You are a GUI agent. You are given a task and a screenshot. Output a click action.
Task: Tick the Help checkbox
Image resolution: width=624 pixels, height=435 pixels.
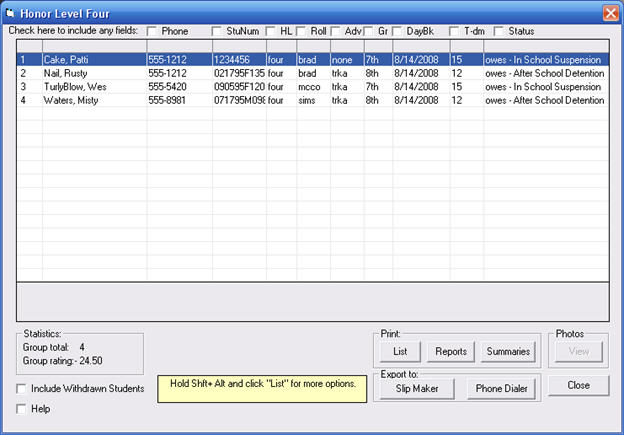(21, 409)
